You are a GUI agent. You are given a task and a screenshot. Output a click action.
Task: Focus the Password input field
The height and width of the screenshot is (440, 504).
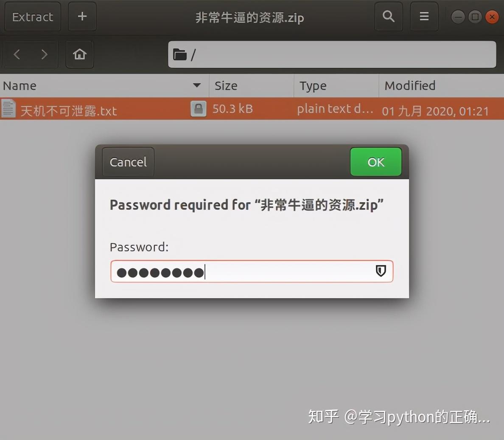click(252, 271)
